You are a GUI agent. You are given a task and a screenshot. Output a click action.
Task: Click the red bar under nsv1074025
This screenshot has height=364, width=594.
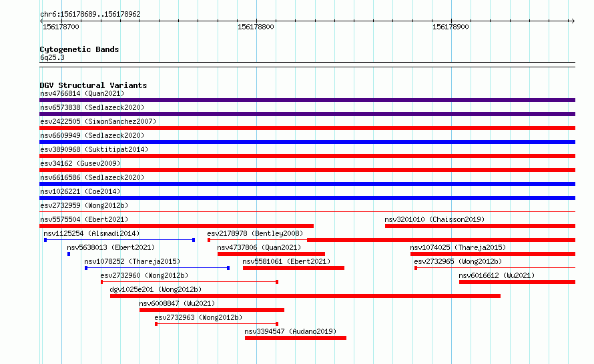click(493, 254)
